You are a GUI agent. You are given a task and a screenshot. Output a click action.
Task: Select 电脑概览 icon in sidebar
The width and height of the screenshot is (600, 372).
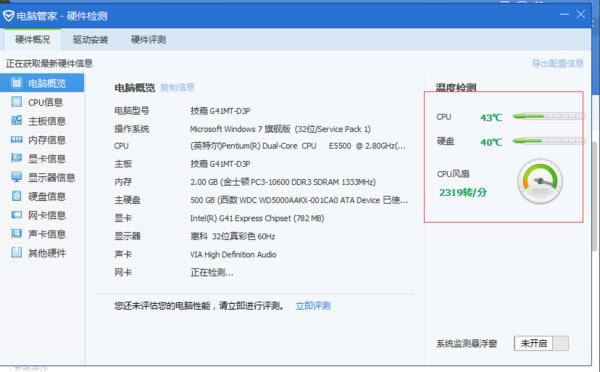[16, 82]
